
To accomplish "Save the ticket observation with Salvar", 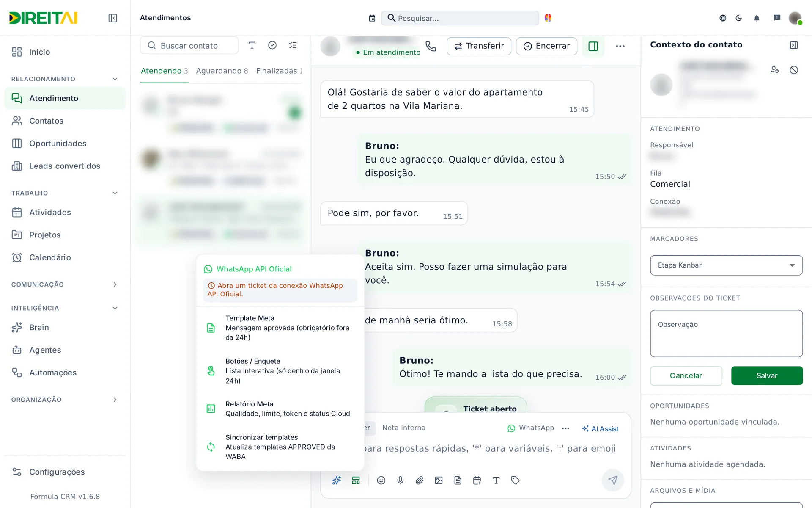I will point(767,375).
